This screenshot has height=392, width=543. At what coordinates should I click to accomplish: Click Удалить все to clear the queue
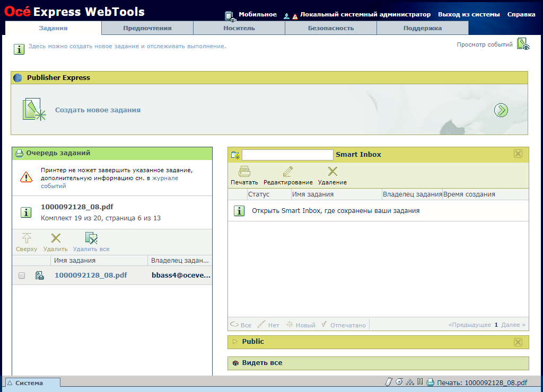tap(91, 242)
